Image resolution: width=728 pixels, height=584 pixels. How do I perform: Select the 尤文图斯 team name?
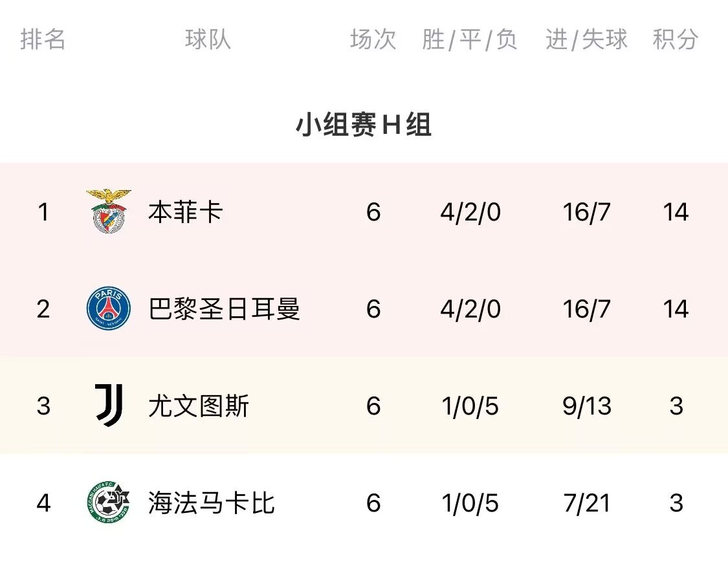tap(199, 406)
